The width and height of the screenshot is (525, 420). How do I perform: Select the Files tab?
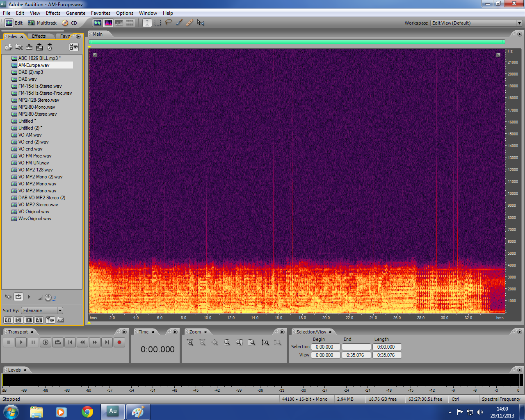[x=13, y=37]
